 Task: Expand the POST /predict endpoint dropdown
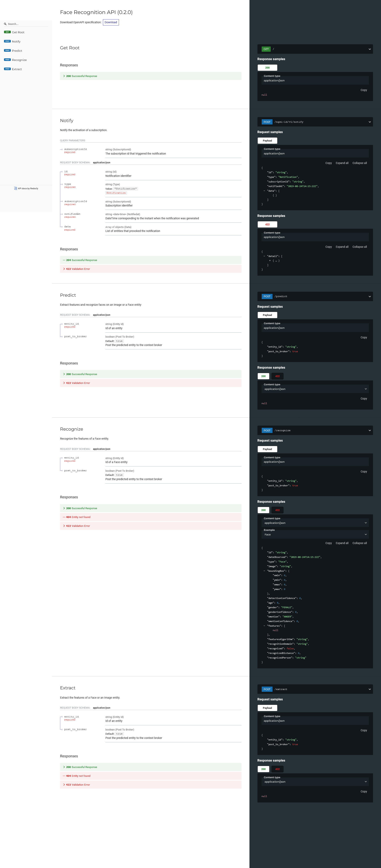tap(315, 296)
